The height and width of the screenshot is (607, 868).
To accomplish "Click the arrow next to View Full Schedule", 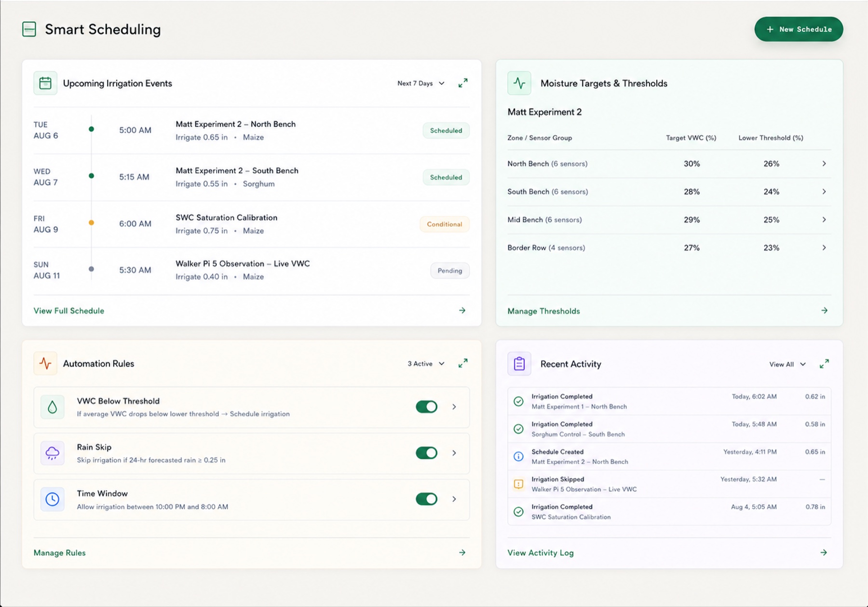I will pos(462,310).
